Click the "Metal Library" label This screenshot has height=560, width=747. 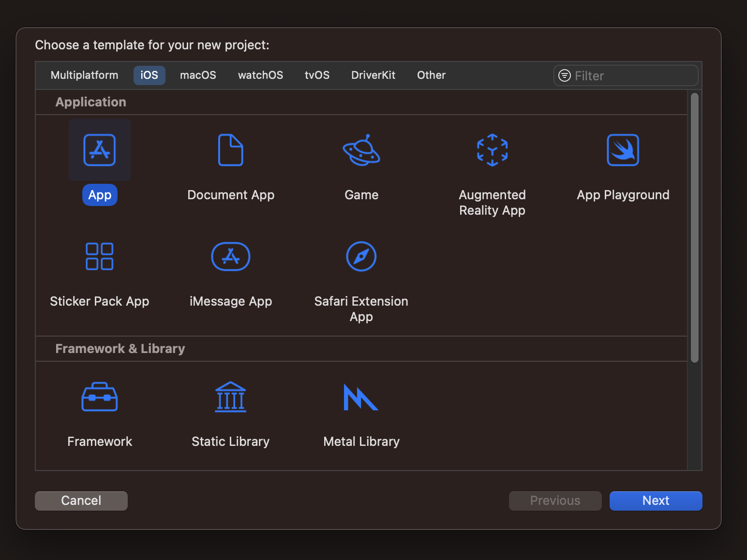pyautogui.click(x=361, y=442)
